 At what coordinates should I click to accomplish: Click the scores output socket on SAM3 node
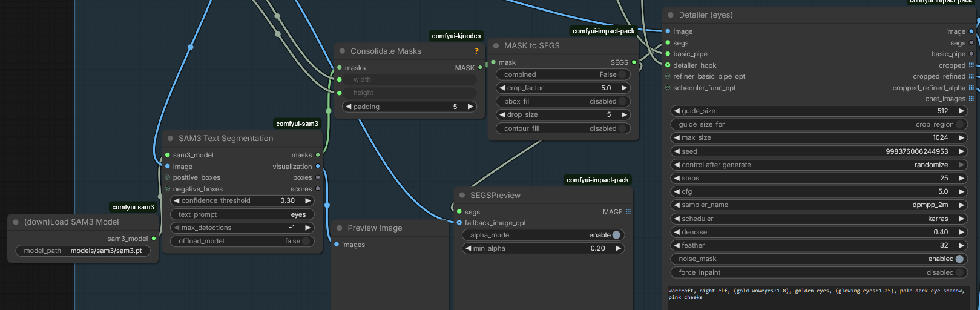point(318,189)
